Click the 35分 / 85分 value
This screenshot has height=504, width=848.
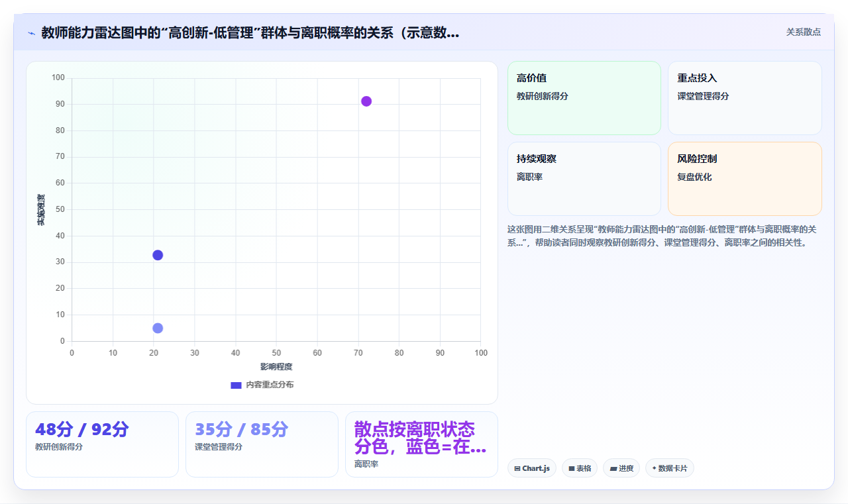tap(242, 429)
